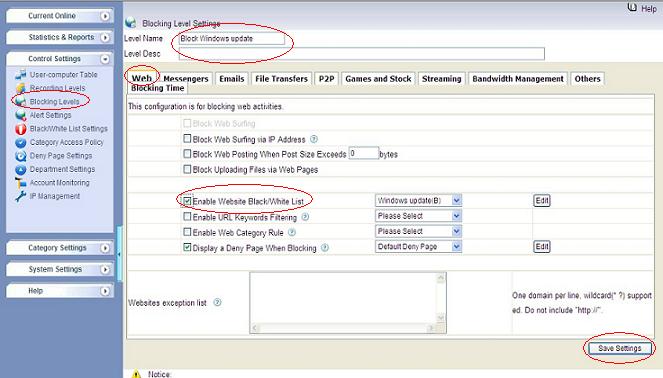This screenshot has width=663, height=378.
Task: Click the Blocking Levels globe icon
Action: 20,101
